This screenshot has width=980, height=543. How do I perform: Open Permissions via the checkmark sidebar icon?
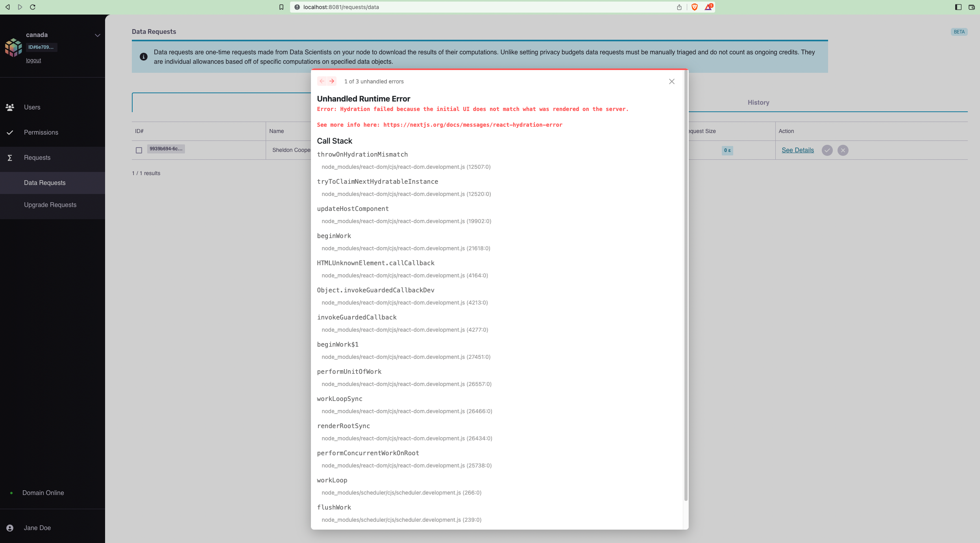[x=10, y=132]
